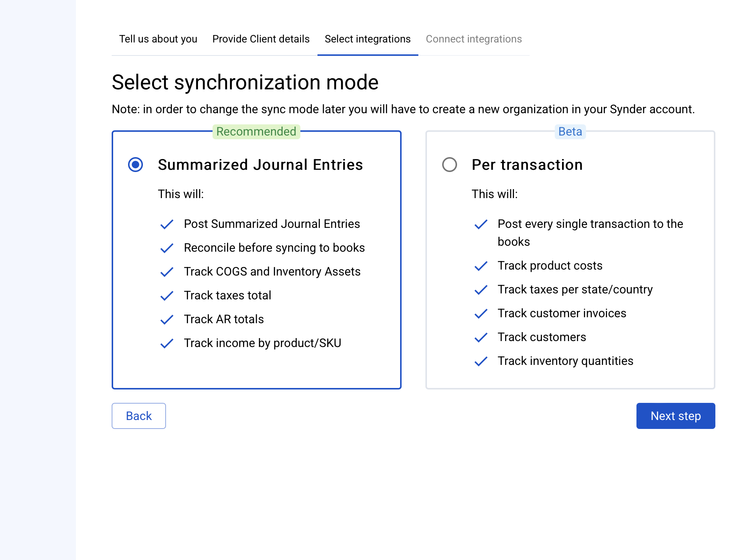Click the Per transaction heading

(527, 165)
